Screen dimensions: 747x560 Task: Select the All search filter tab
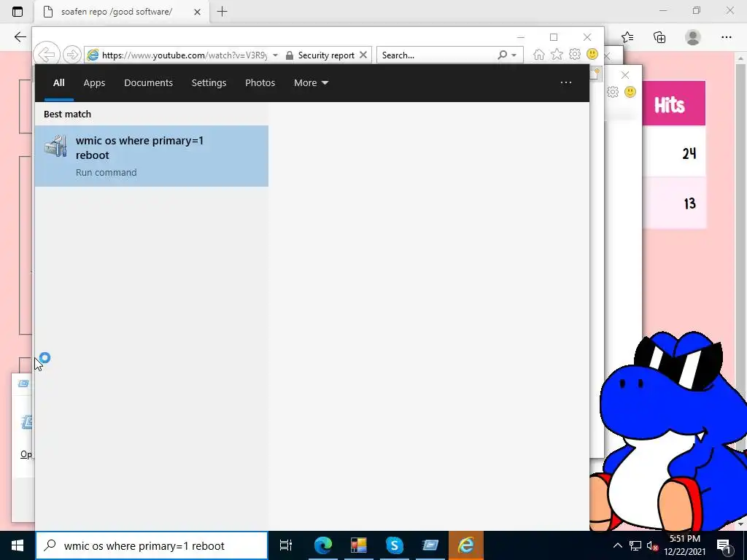coord(58,83)
